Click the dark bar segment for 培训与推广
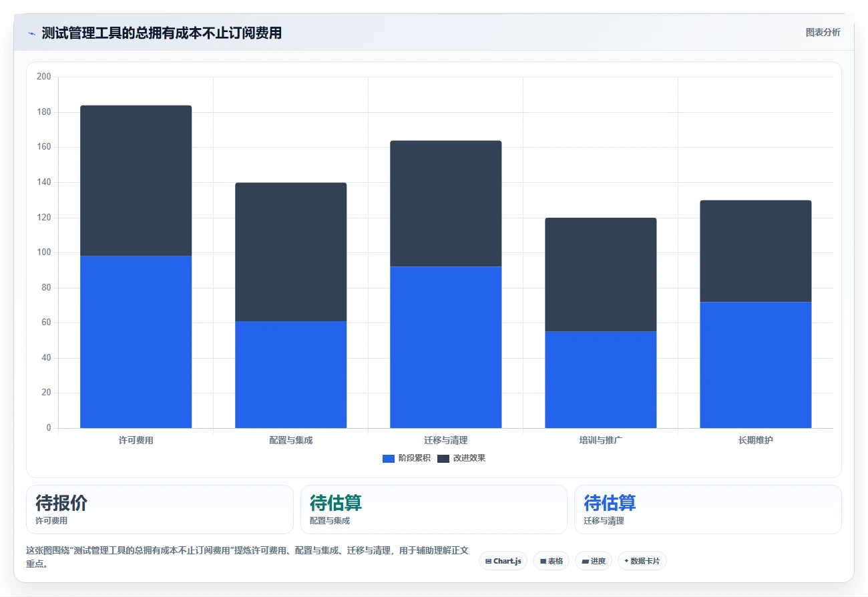The width and height of the screenshot is (868, 597). [x=600, y=274]
